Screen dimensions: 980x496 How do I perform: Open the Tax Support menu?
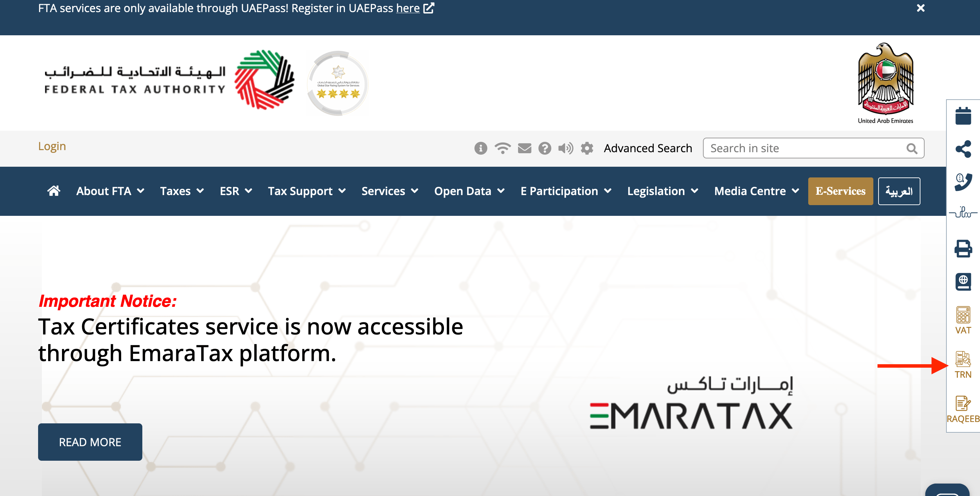306,191
